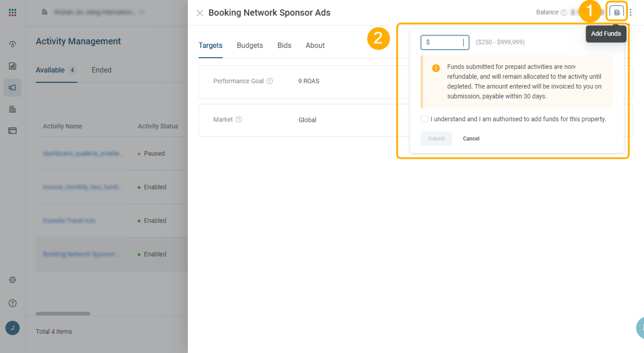
Task: Open the user avatar J
Action: coord(13,328)
